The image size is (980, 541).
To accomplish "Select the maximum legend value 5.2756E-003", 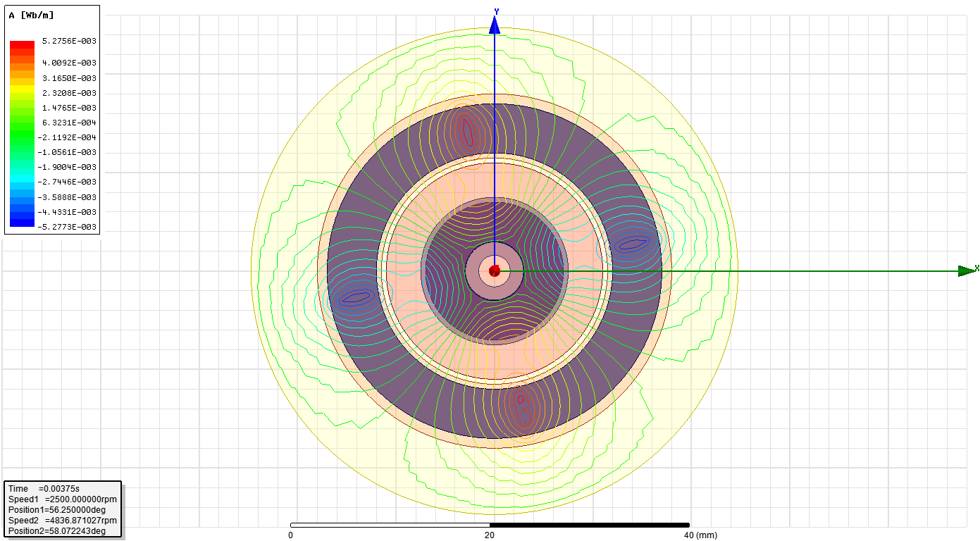I will (x=69, y=41).
